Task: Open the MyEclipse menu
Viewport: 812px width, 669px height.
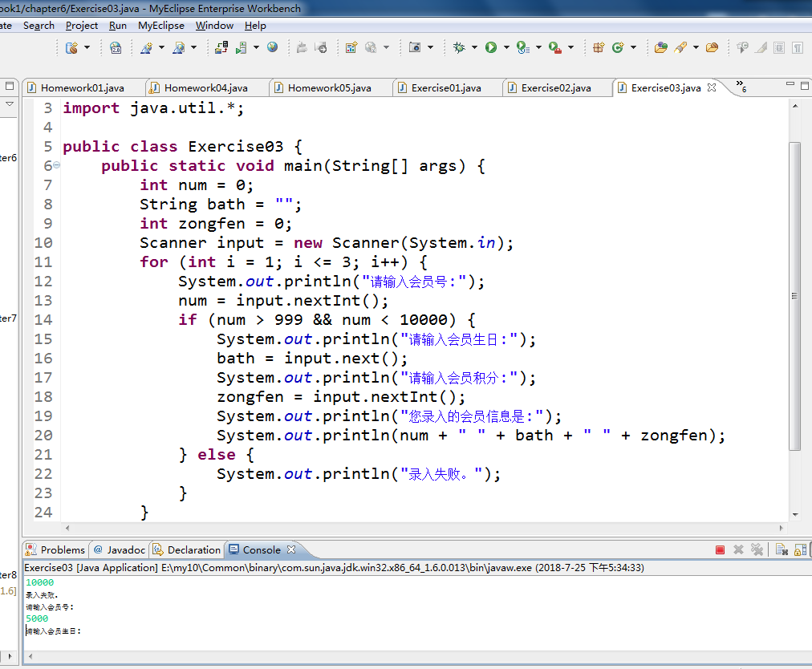Action: [x=160, y=26]
